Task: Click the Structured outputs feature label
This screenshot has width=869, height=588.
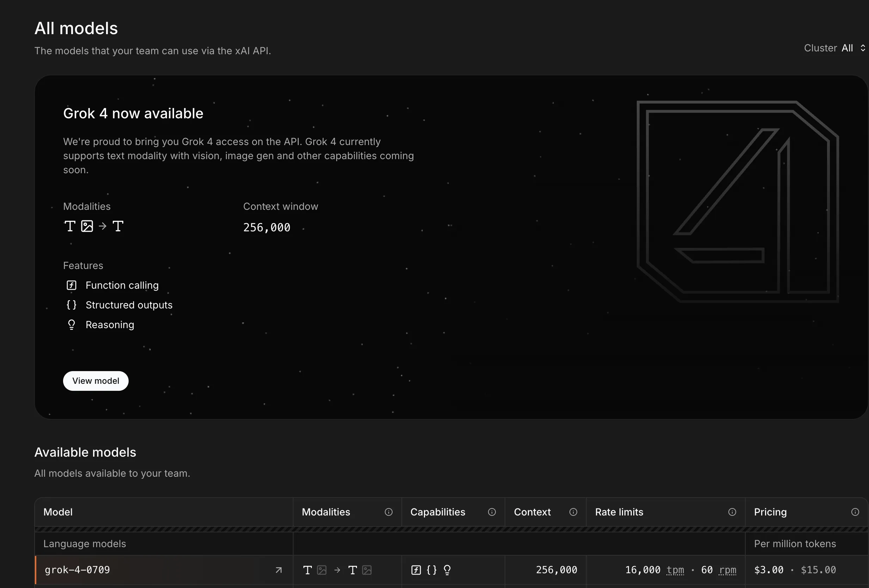Action: point(129,305)
